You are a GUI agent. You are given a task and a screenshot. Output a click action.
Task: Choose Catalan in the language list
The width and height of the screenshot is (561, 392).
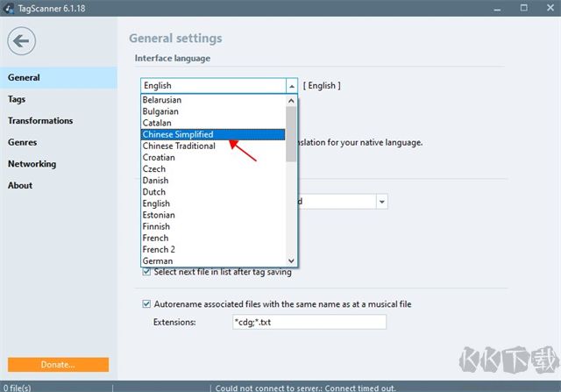coord(213,123)
